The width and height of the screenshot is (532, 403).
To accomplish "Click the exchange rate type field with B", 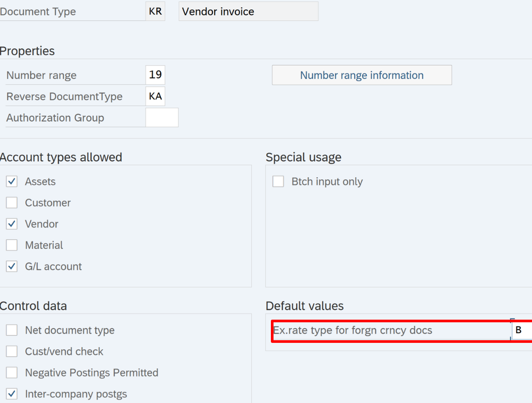I will (x=521, y=330).
